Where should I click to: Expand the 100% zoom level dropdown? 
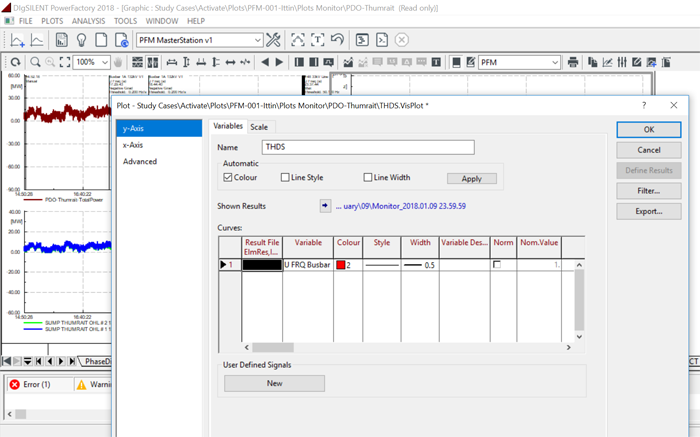tap(104, 62)
